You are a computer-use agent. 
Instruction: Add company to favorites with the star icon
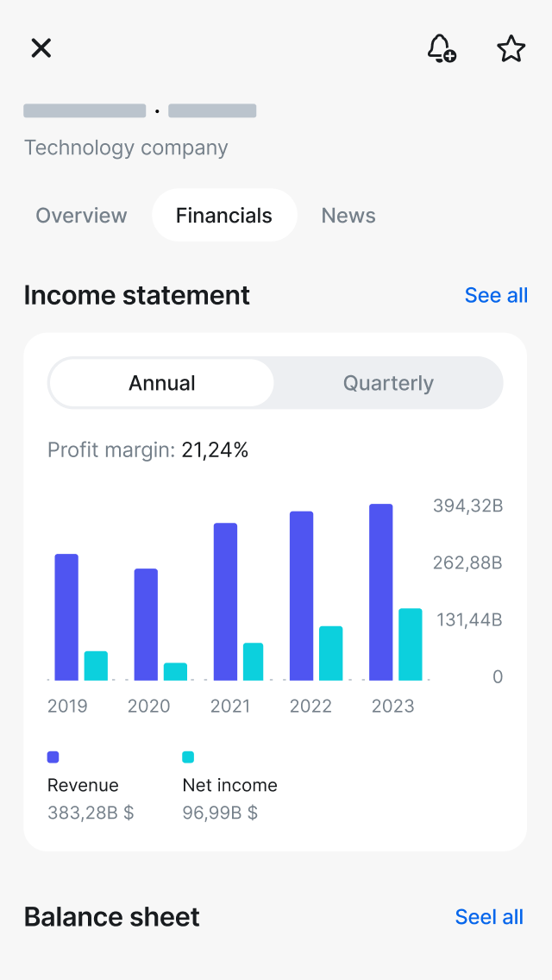(511, 48)
